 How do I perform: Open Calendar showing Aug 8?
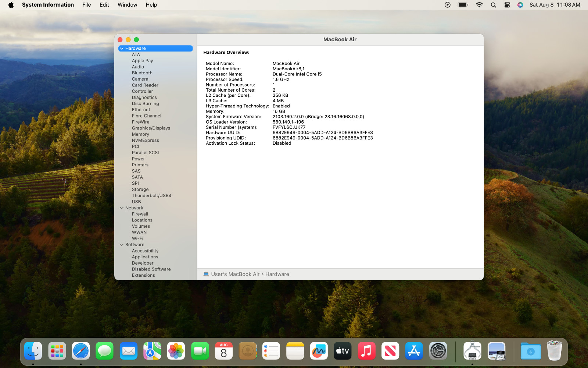[x=223, y=351]
